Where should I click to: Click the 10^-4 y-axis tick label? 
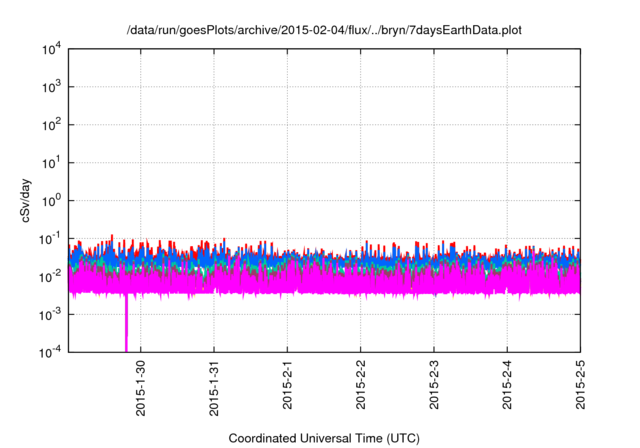[51, 352]
